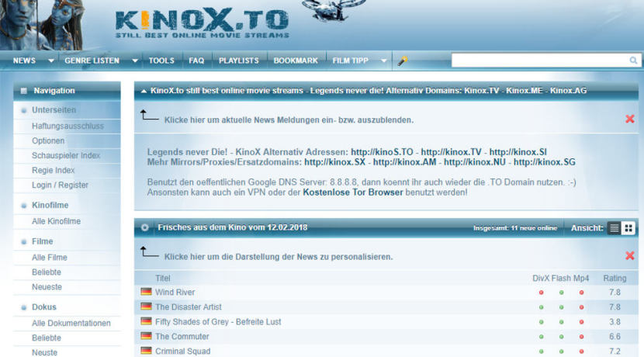The width and height of the screenshot is (644, 357).
Task: Click Wind River's red Mp4 status dot
Action: tap(582, 293)
